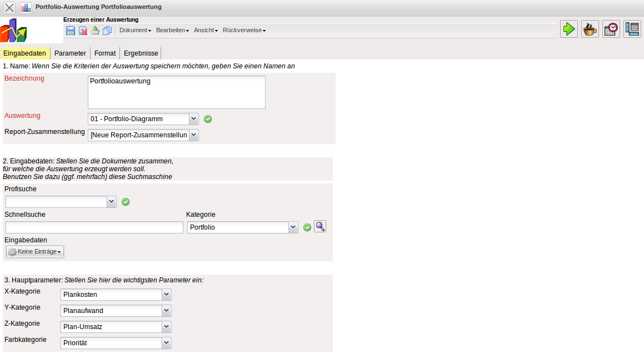644x353 pixels.
Task: Click the calendar with clock schedule icon
Action: click(x=611, y=29)
